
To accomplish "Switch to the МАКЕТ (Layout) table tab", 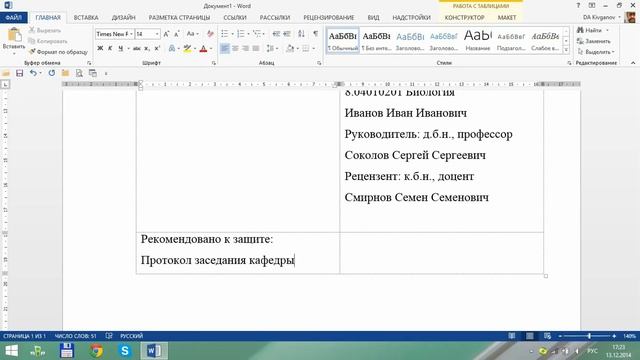I will tap(507, 18).
